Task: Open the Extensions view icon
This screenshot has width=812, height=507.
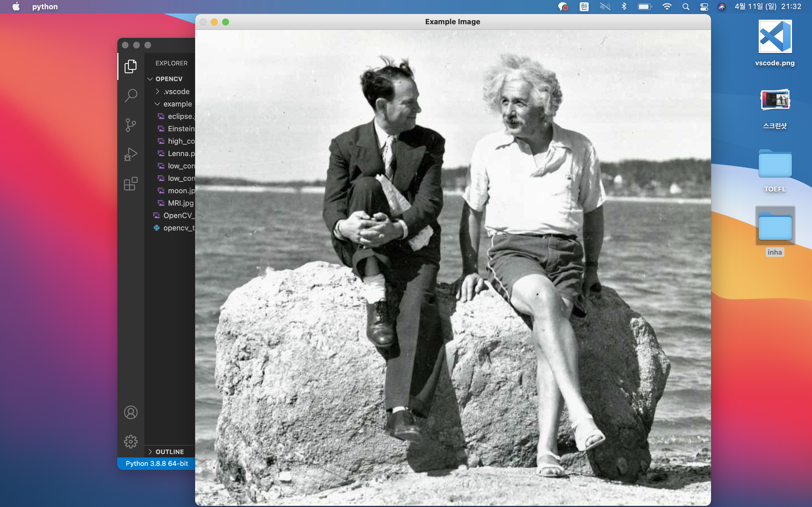Action: (131, 184)
